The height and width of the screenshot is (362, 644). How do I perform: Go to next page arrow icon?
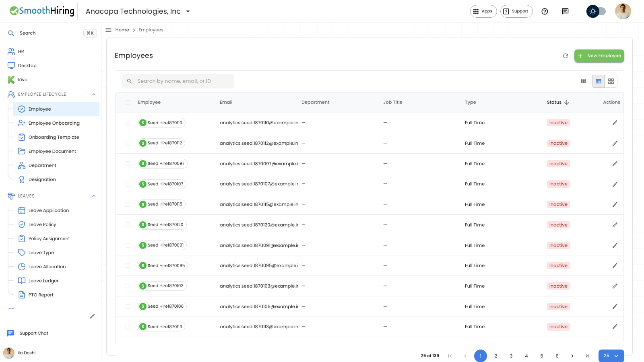(x=572, y=356)
